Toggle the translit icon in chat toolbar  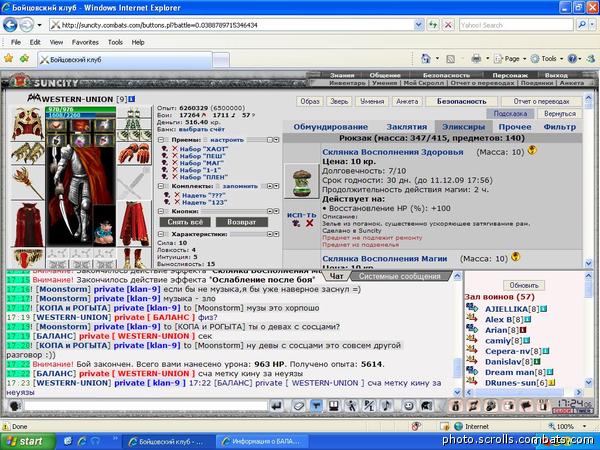click(369, 406)
